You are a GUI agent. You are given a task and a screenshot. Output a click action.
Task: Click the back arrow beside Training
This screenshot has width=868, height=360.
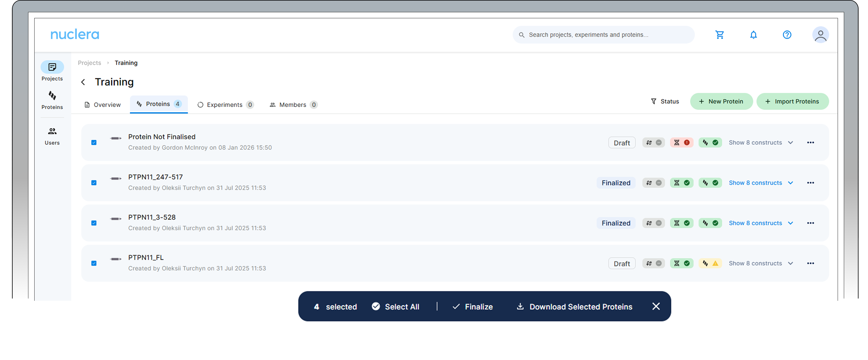(83, 82)
